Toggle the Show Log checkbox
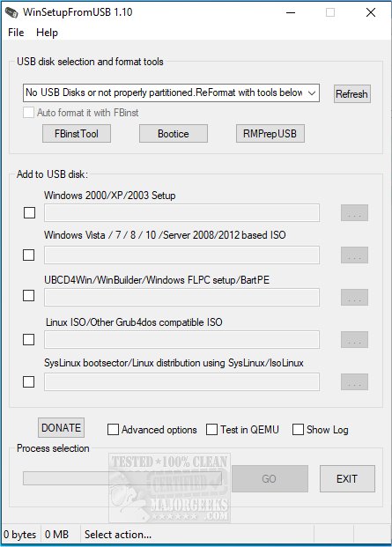Viewport: 392px width, 547px height. point(298,430)
